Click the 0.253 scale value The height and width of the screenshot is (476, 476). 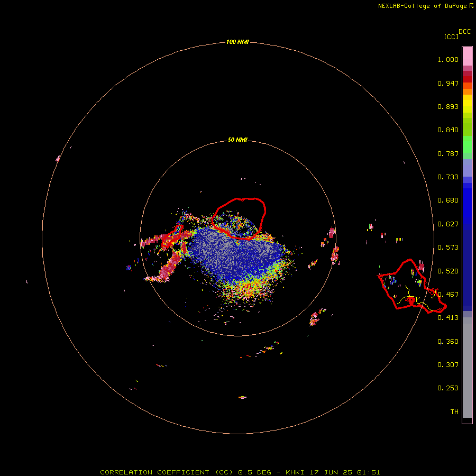pos(448,388)
